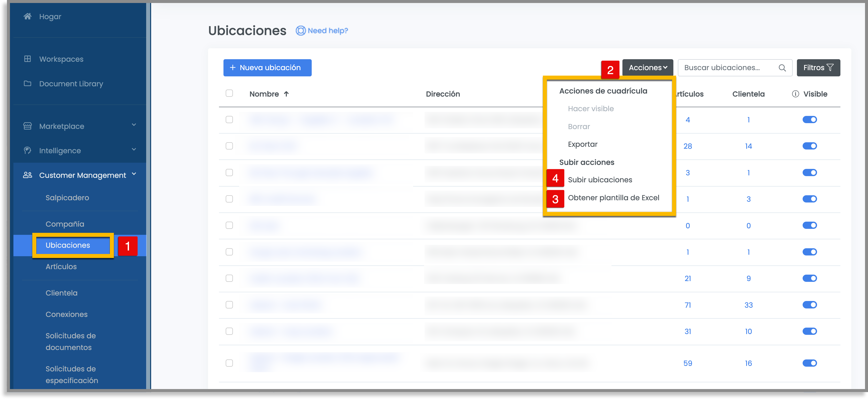Tick the select-all checkbox in header
Screen dimensions: 868x399
pyautogui.click(x=229, y=93)
